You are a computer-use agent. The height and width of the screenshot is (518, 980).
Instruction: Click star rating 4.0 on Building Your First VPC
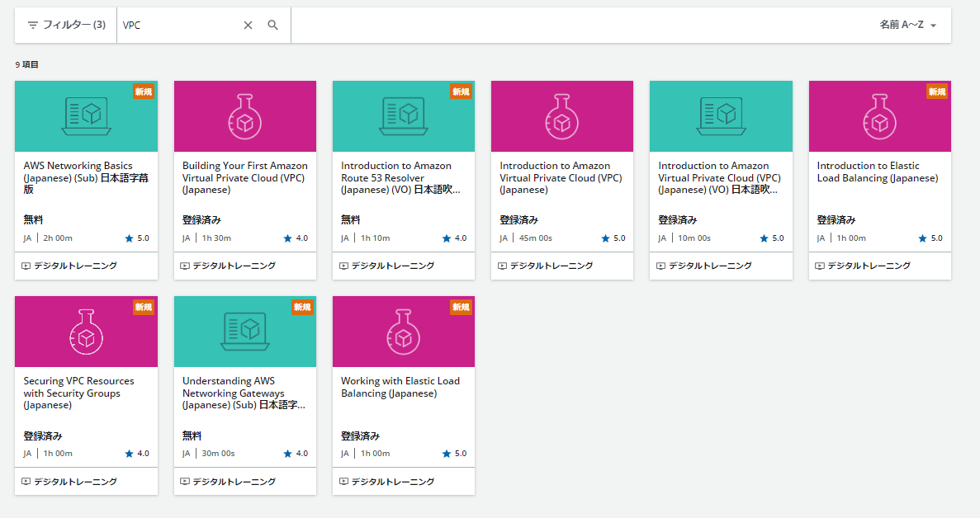pos(296,238)
